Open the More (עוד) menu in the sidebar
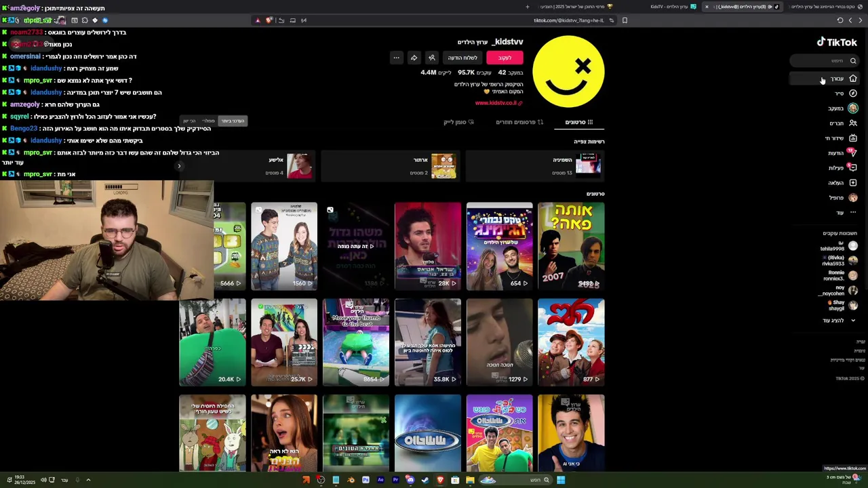This screenshot has height=488, width=868. coord(846,213)
